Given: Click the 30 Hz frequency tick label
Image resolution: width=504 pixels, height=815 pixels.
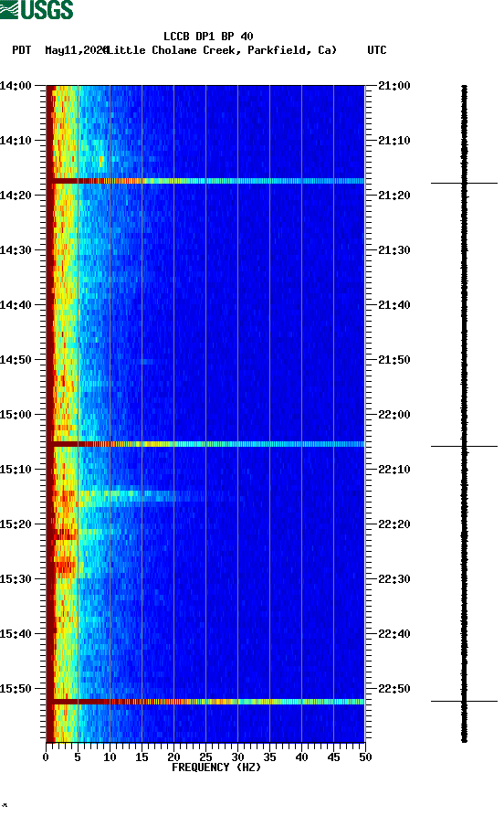Looking at the screenshot, I should pos(237,757).
